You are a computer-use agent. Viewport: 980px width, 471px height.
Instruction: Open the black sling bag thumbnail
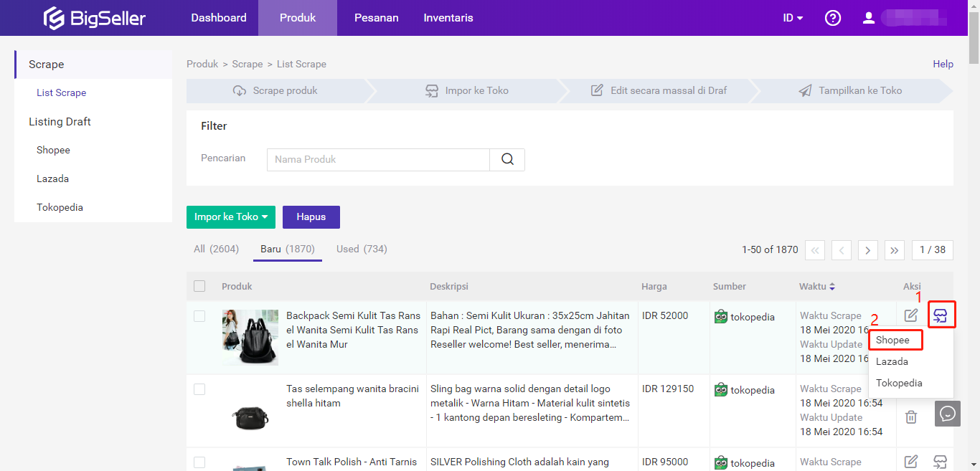point(250,417)
